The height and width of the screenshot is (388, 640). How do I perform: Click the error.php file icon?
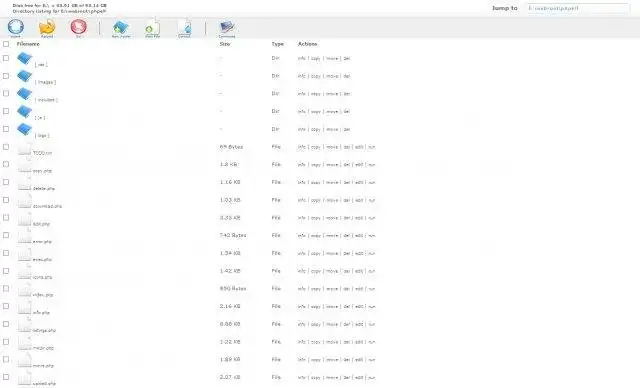24,237
